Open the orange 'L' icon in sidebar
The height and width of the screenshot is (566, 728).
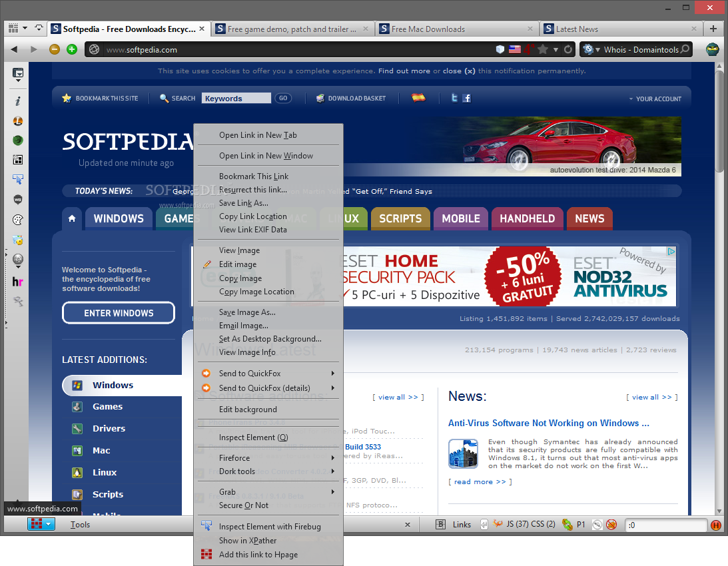point(17,121)
